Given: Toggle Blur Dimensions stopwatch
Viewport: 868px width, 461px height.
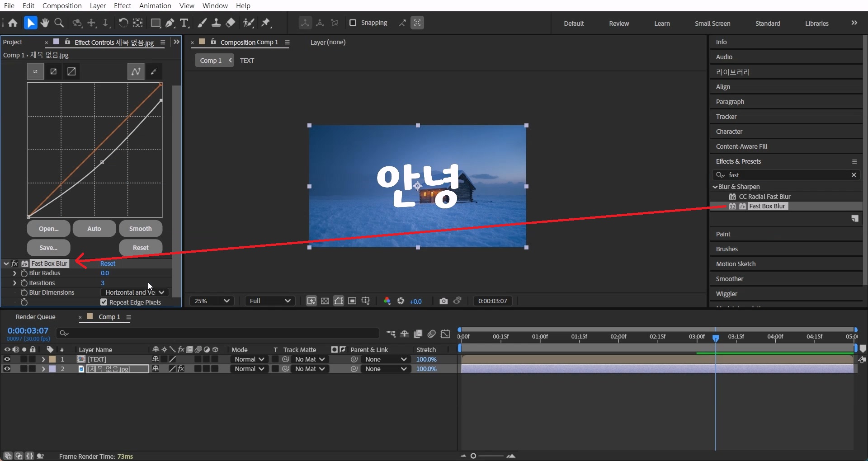Looking at the screenshot, I should [x=24, y=293].
